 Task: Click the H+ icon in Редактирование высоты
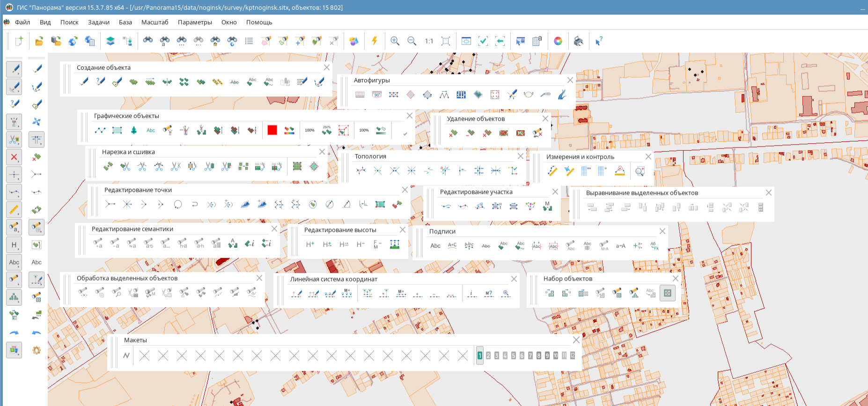click(310, 244)
